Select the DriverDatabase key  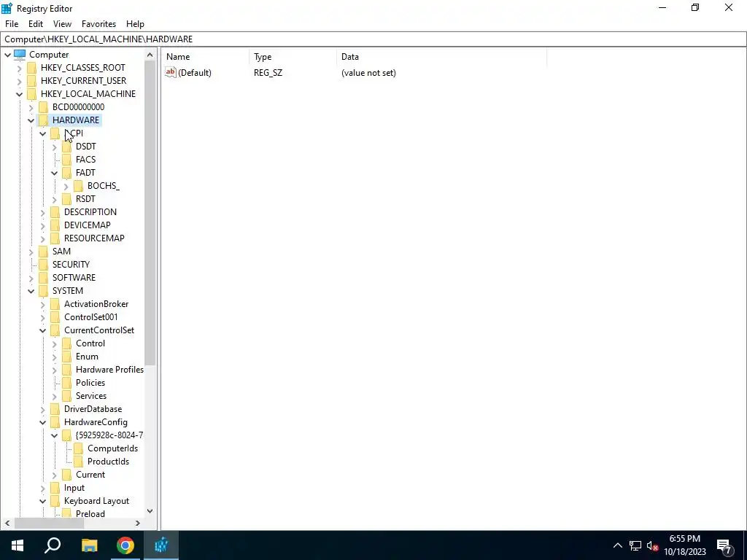93,409
